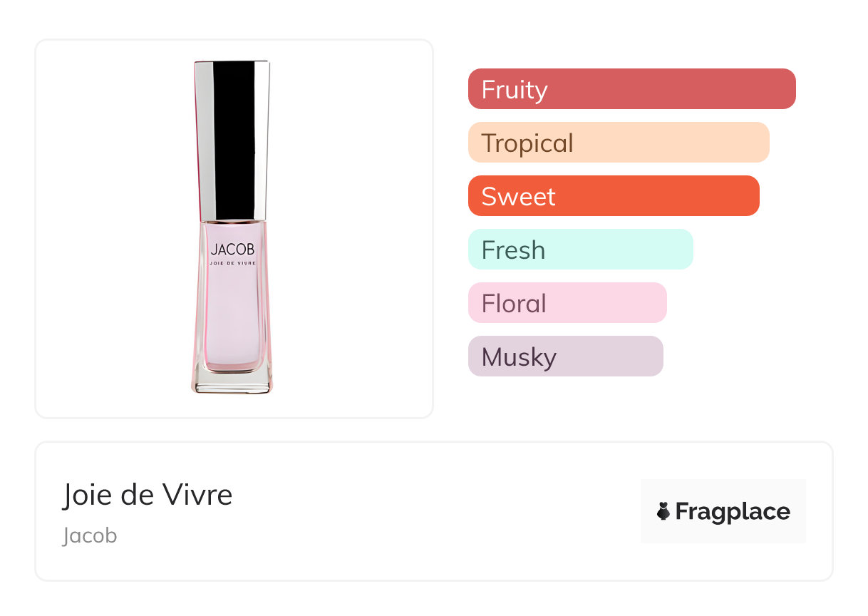
Task: Select the Musky accord bar
Action: tap(566, 356)
